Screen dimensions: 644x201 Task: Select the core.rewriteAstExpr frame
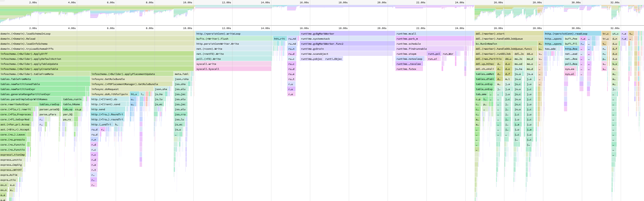19,104
